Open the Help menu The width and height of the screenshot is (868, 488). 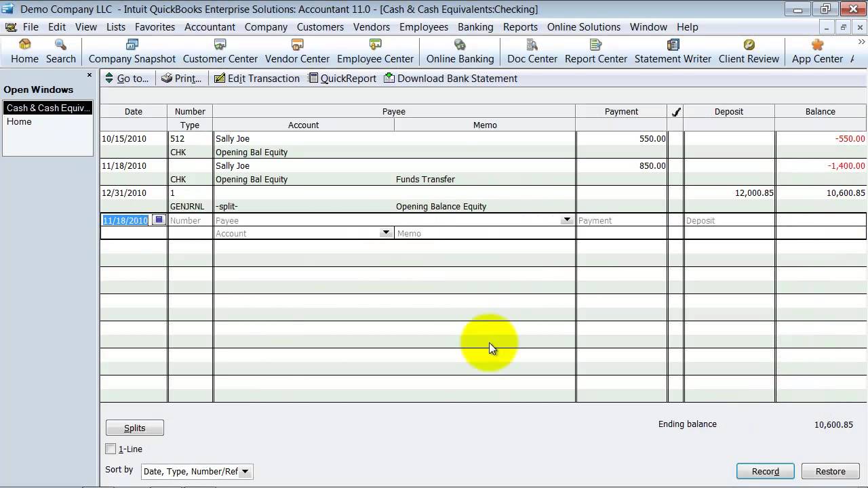pos(687,27)
